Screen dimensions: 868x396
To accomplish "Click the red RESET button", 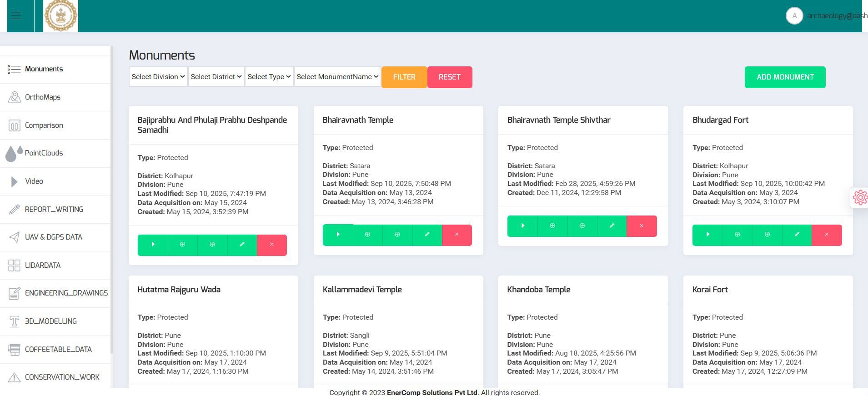I will point(449,77).
